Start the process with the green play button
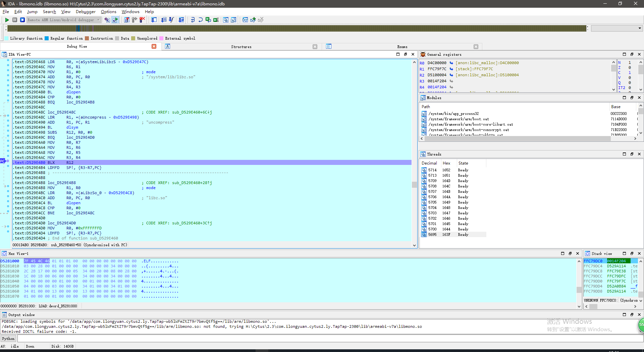Viewport: 644px width, 352px height. point(7,20)
